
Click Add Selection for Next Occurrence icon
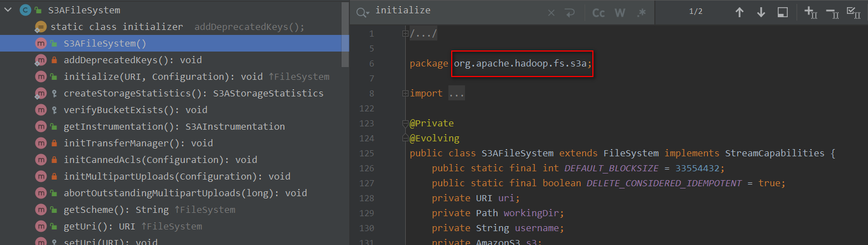click(x=810, y=12)
